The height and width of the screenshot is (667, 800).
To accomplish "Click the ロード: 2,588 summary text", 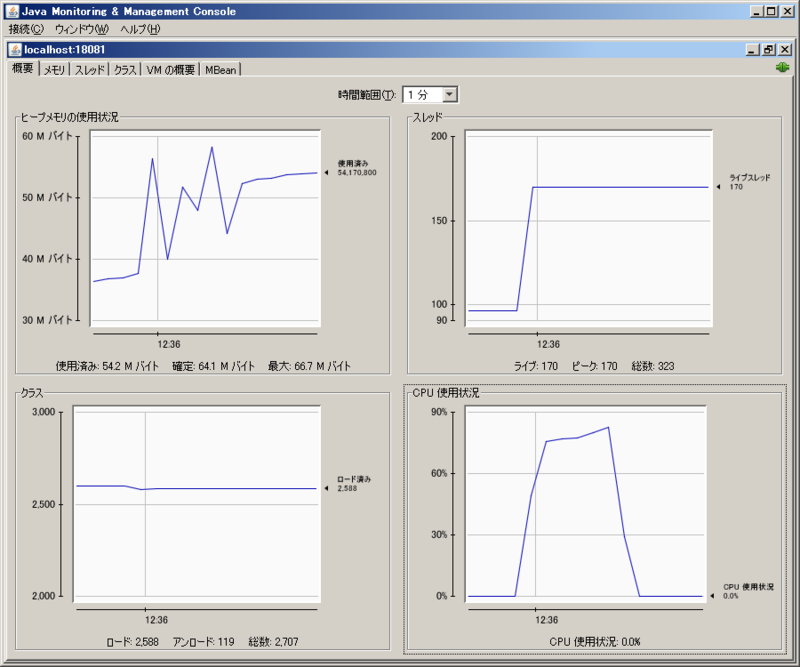I will 133,641.
